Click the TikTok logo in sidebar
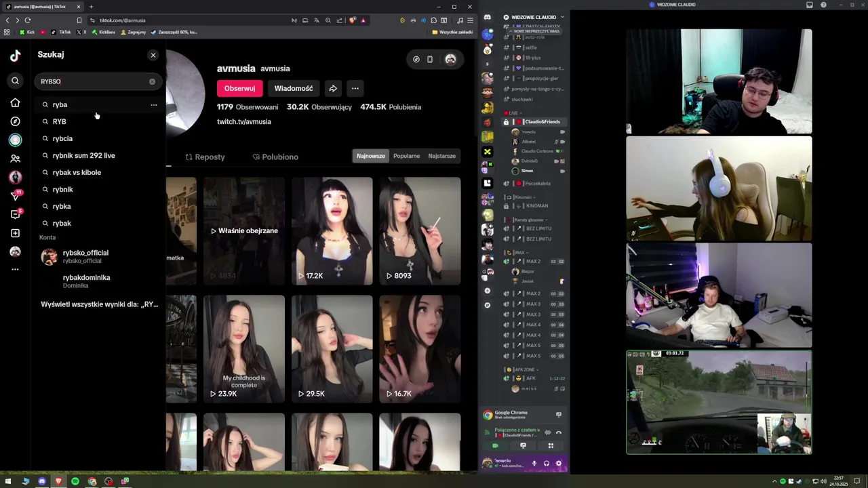 (15, 56)
